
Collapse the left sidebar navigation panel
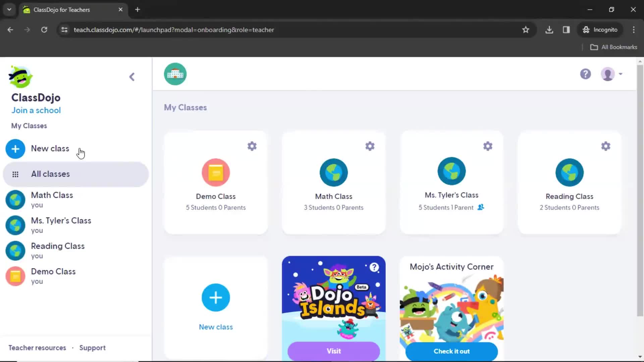click(x=132, y=77)
